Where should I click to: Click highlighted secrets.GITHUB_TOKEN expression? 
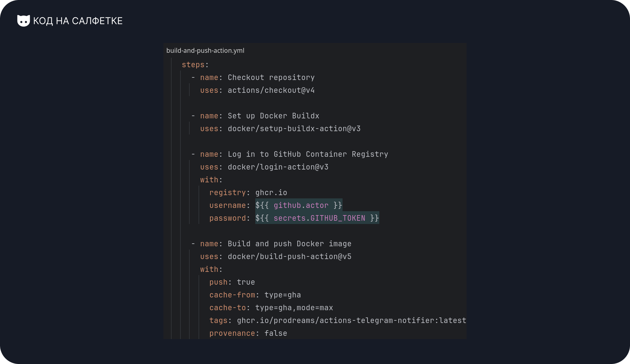click(317, 218)
